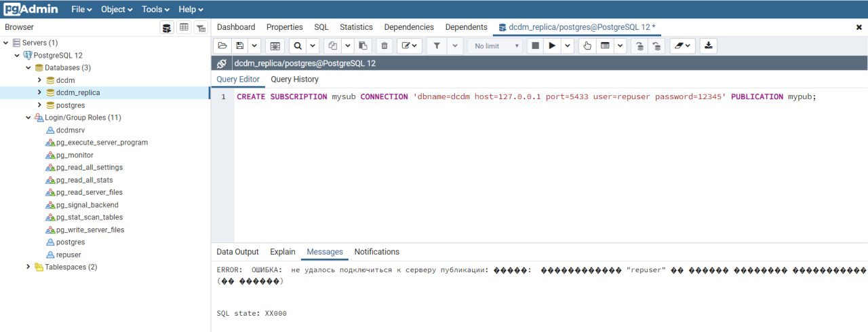Select the dcdm_replica query tool tab
The height and width of the screenshot is (332, 868).
coord(576,27)
